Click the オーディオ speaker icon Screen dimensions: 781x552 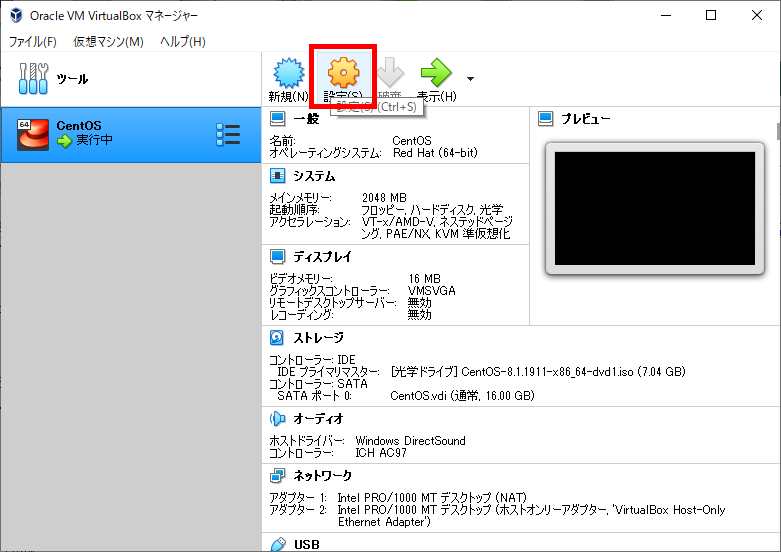(277, 418)
